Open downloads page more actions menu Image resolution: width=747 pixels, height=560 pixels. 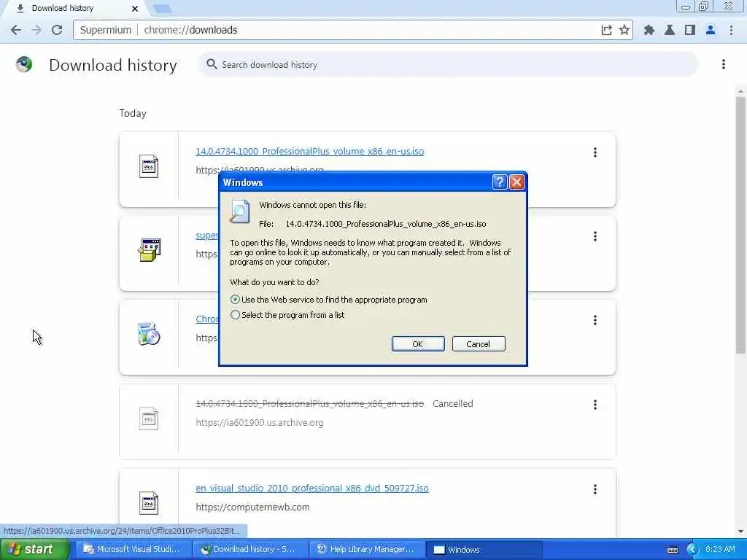click(x=723, y=64)
